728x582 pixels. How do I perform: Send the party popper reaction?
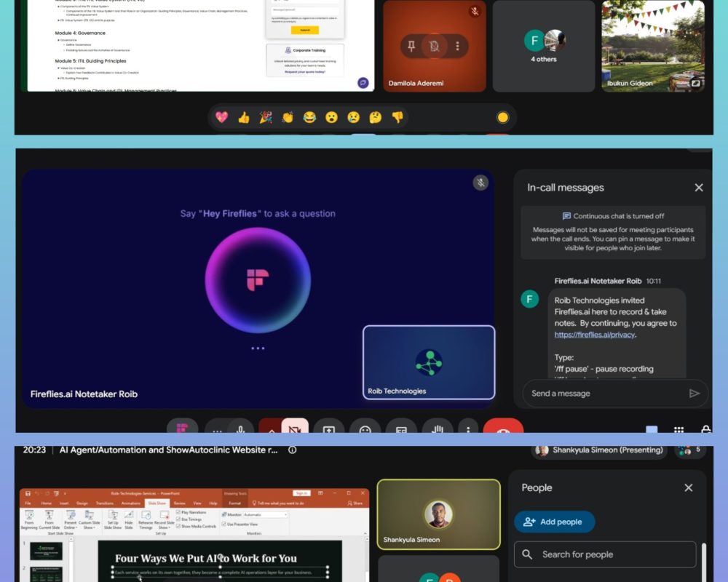[266, 117]
